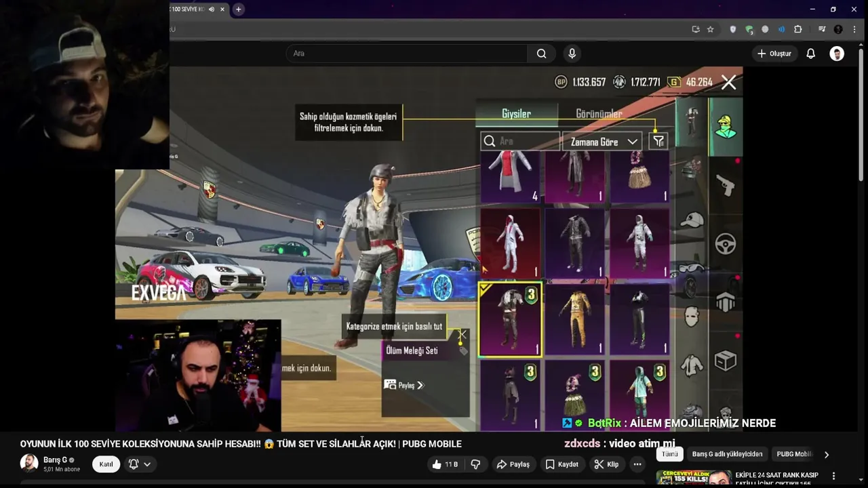The image size is (868, 488).
Task: Open YouTube notifications bell in header
Action: (810, 54)
